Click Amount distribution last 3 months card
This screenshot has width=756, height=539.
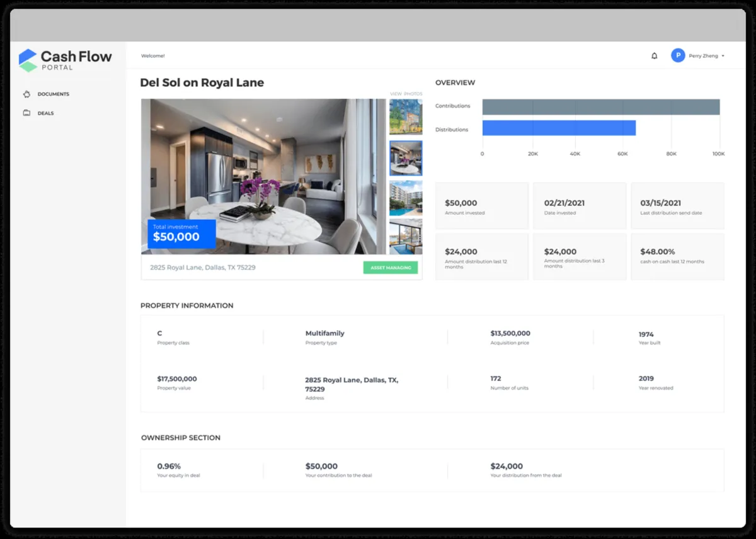580,257
